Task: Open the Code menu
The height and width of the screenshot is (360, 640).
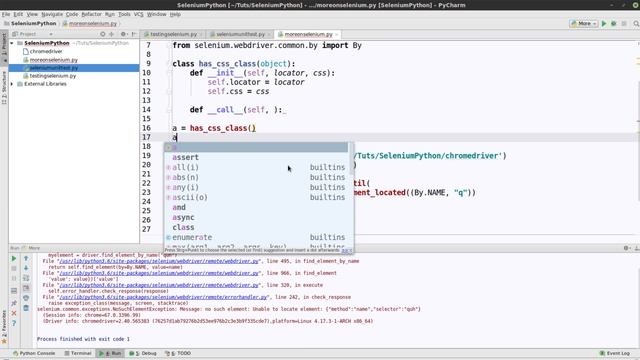Action: point(72,14)
